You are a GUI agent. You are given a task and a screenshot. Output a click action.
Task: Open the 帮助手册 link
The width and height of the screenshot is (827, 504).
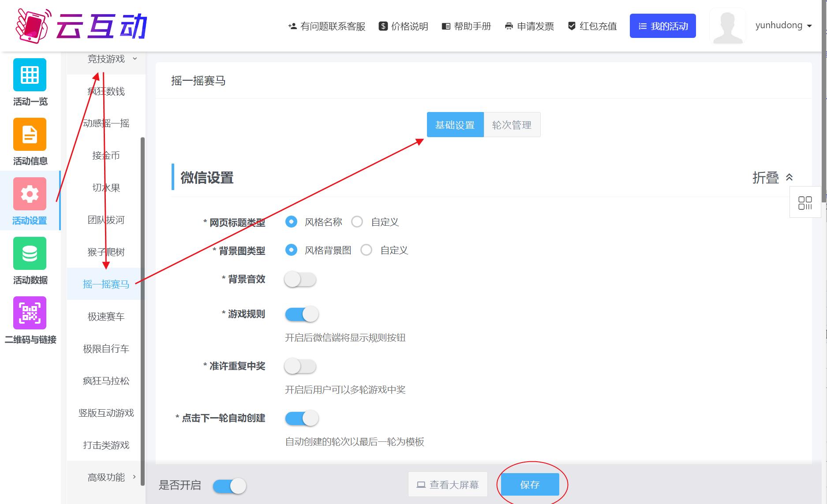click(x=466, y=26)
